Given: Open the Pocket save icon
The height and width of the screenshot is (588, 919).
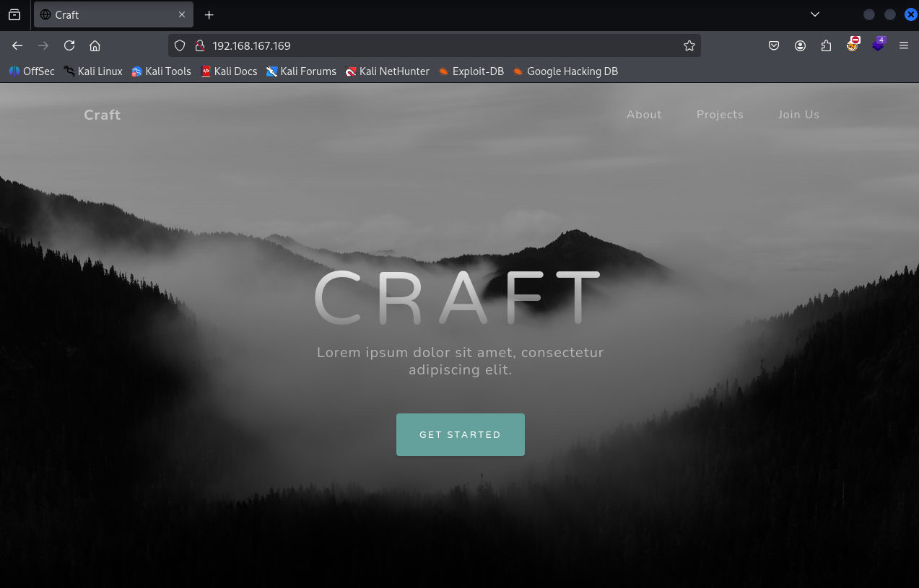Looking at the screenshot, I should [773, 45].
